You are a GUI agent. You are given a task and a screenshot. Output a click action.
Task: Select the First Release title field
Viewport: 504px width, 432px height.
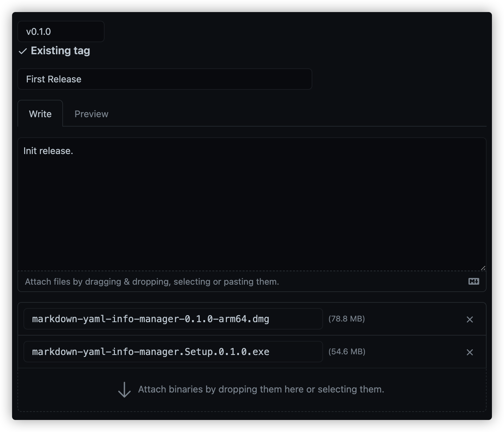tap(165, 79)
